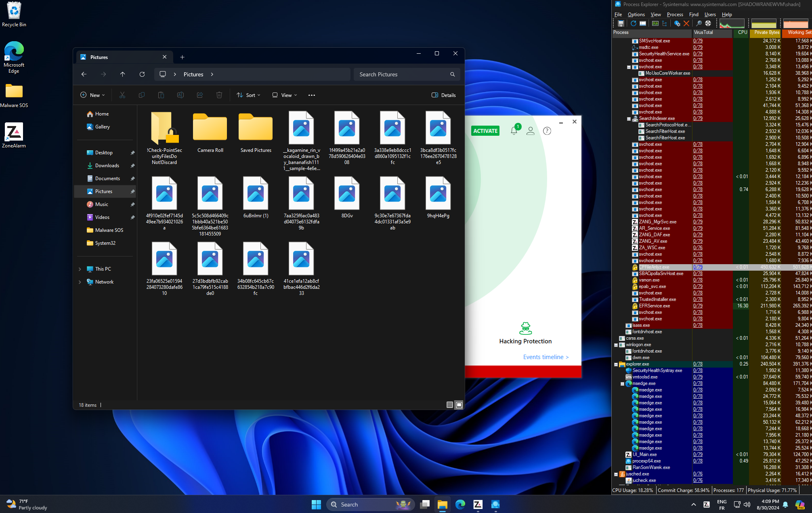Toggle the Details pane button
Screen dimensions: 812x513
[x=444, y=95]
